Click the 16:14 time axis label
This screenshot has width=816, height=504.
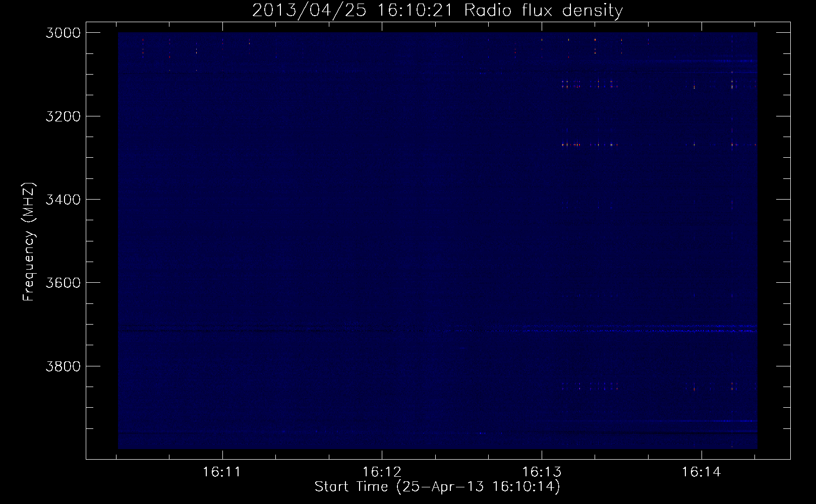tap(702, 472)
